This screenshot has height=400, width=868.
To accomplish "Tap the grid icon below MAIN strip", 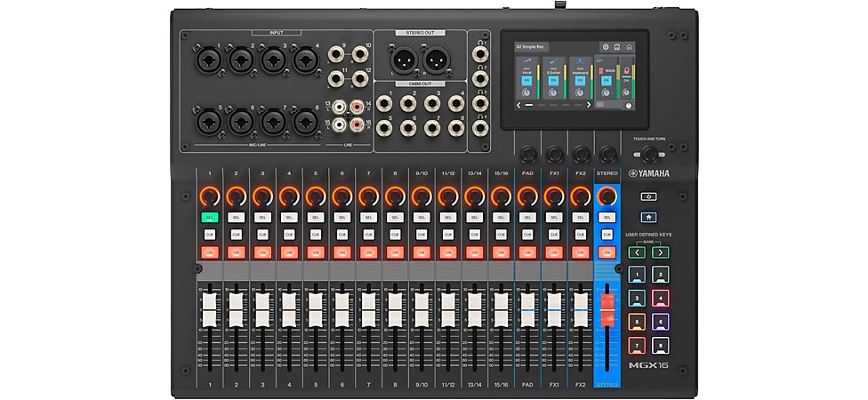I will click(600, 104).
